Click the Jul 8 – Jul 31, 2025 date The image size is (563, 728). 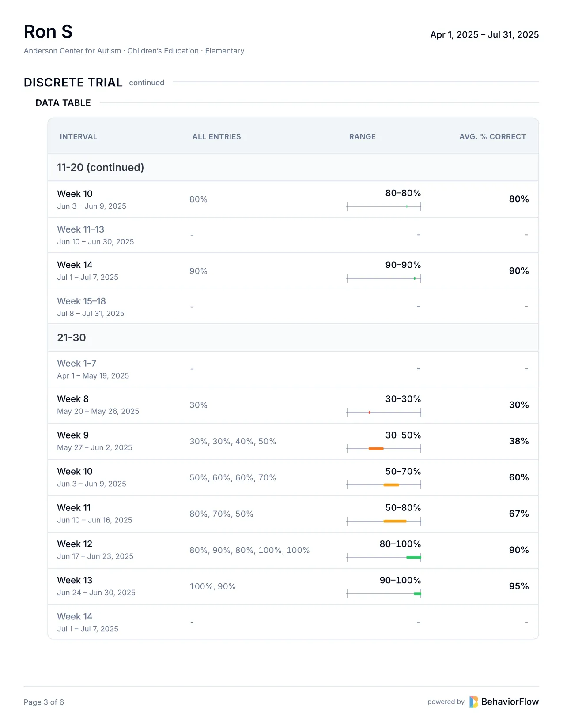(91, 314)
